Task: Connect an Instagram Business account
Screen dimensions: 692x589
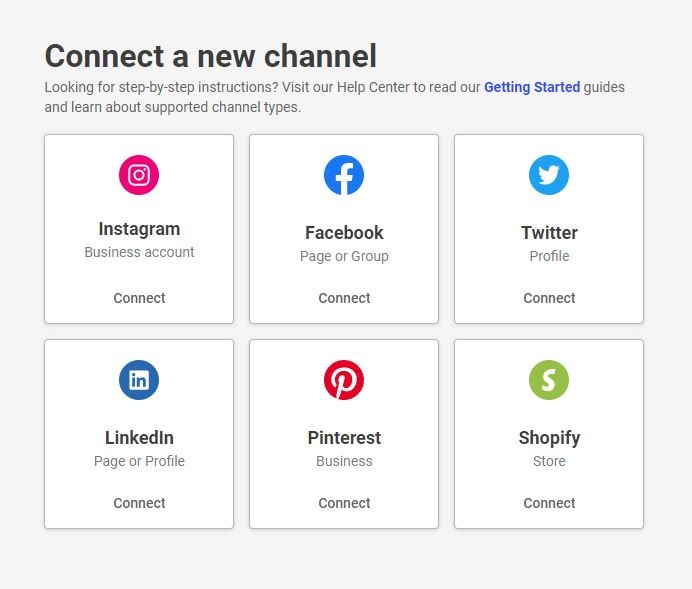Action: pos(139,298)
